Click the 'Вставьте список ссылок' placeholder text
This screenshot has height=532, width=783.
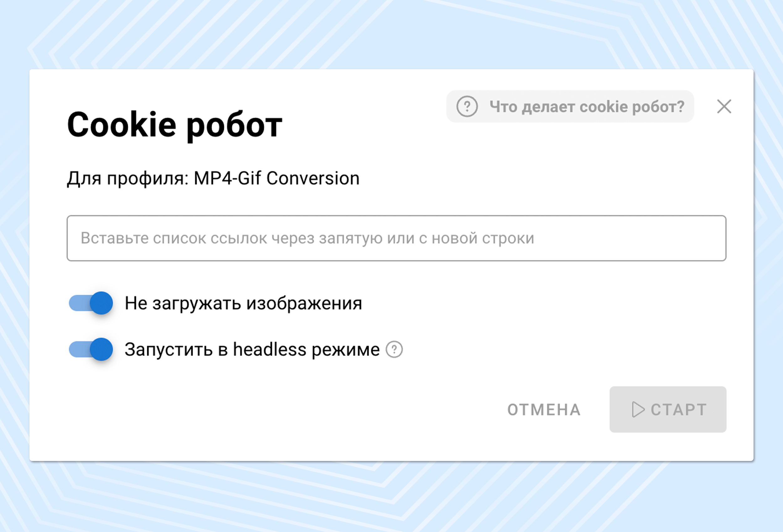[307, 238]
